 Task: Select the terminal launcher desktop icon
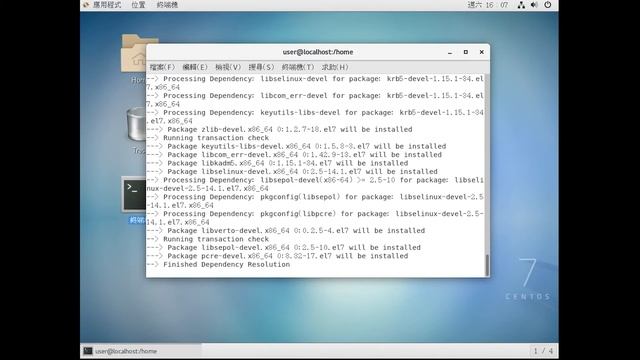(x=134, y=200)
